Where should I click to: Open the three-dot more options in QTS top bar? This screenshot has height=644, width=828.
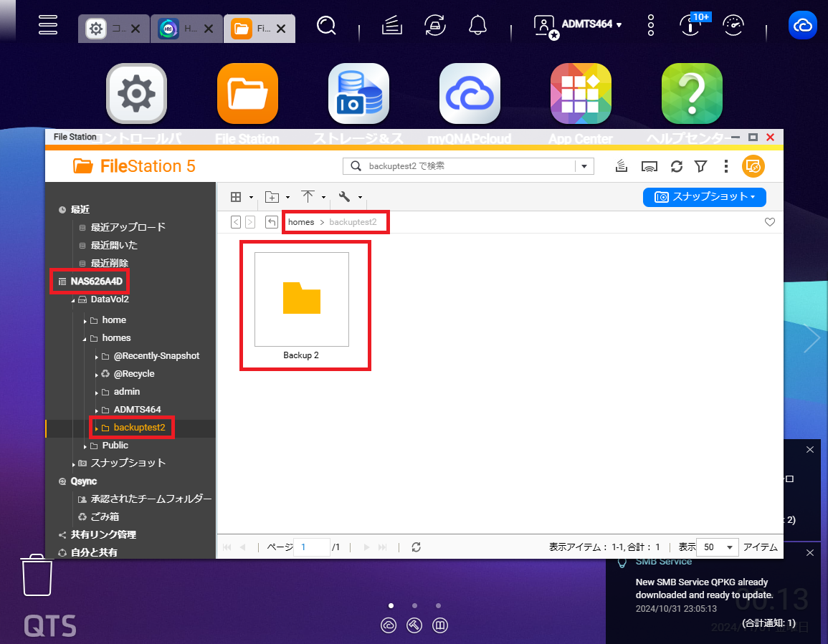coord(651,25)
